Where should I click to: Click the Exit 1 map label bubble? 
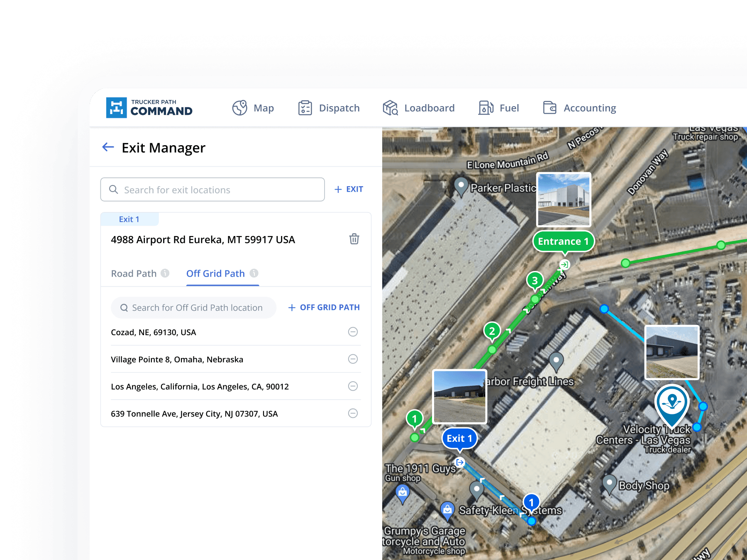point(459,438)
